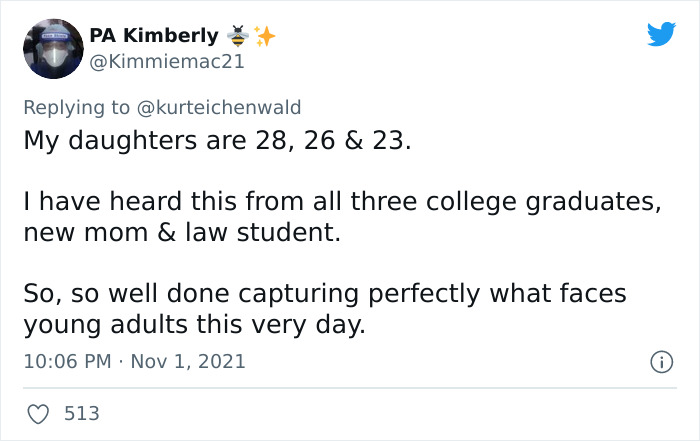This screenshot has height=441, width=700.
Task: Click the "My daughters are 28, 26 & 23" line
Action: [x=217, y=140]
